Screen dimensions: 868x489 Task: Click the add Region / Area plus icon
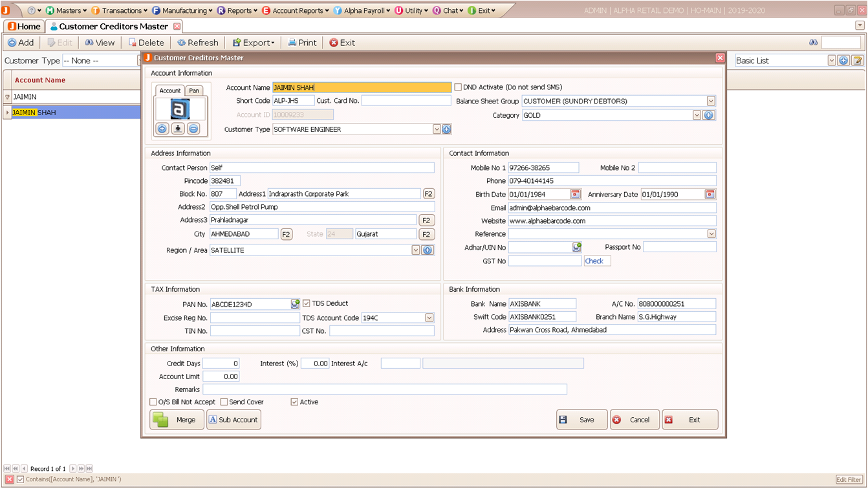pos(428,250)
